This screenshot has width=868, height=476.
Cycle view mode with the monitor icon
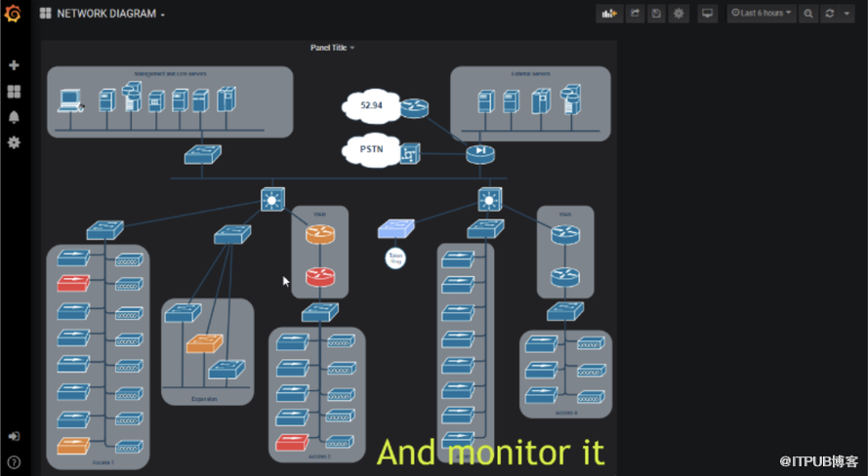click(708, 14)
